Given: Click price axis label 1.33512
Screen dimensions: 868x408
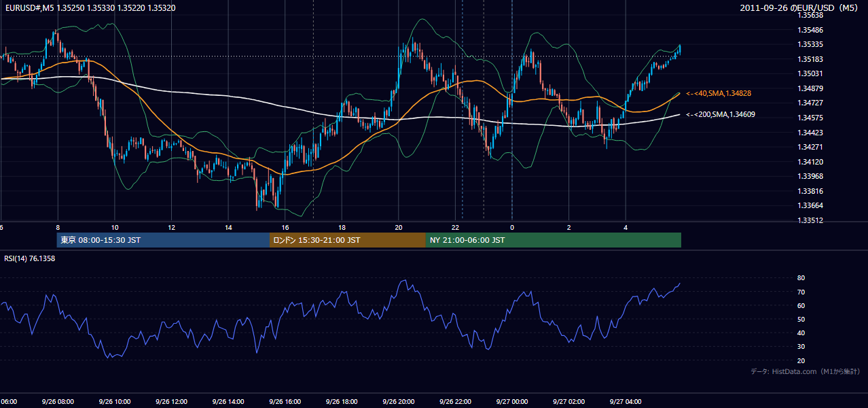Looking at the screenshot, I should pyautogui.click(x=811, y=220).
